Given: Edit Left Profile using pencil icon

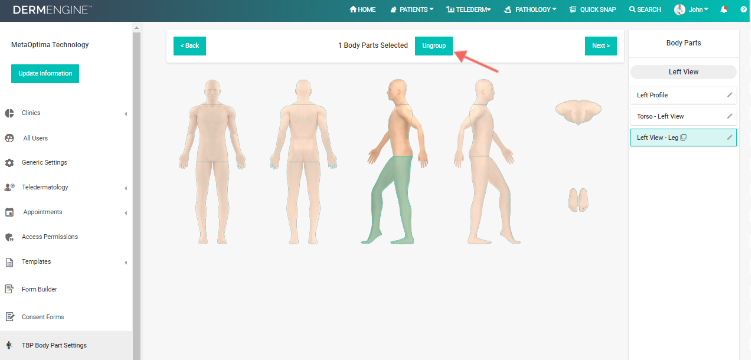Looking at the screenshot, I should tap(729, 95).
